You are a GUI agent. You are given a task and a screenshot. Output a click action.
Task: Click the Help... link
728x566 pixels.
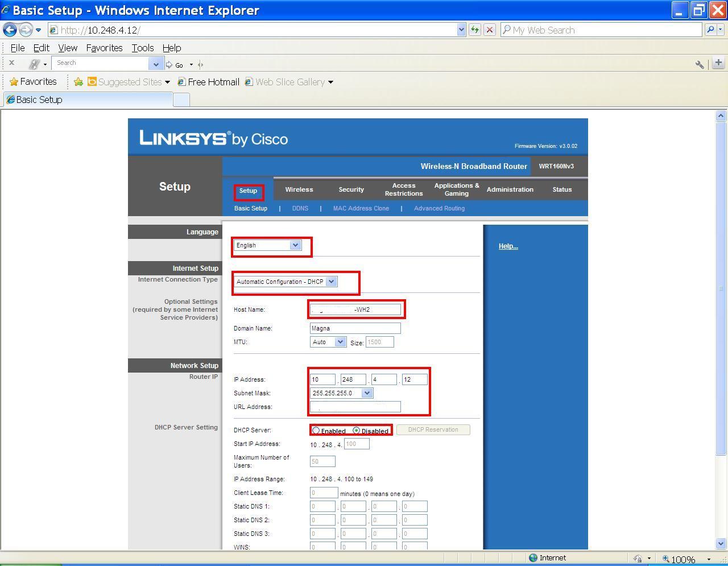pos(508,246)
